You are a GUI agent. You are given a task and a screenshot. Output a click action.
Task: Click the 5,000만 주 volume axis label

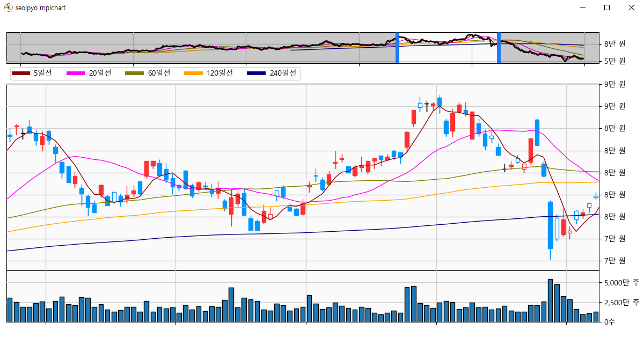pyautogui.click(x=621, y=282)
